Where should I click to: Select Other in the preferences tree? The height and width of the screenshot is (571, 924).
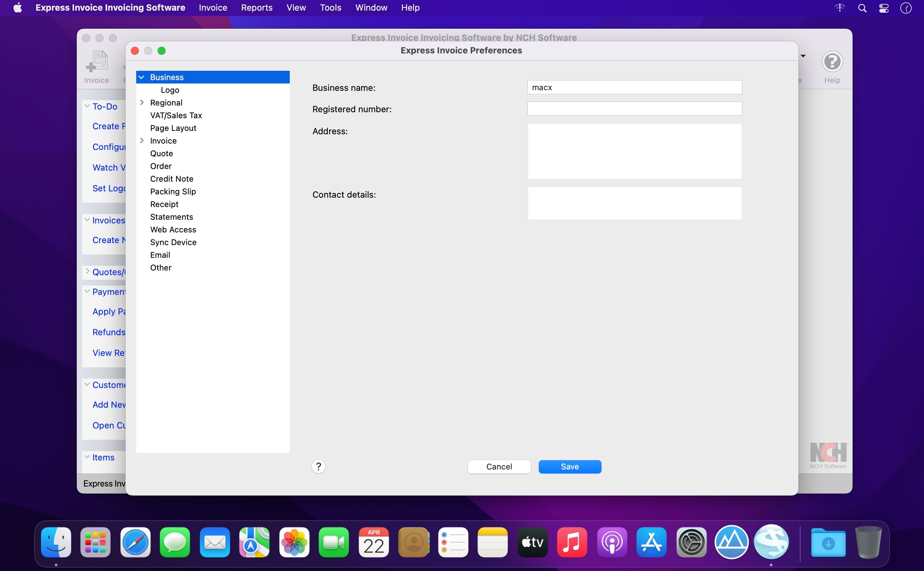point(161,268)
